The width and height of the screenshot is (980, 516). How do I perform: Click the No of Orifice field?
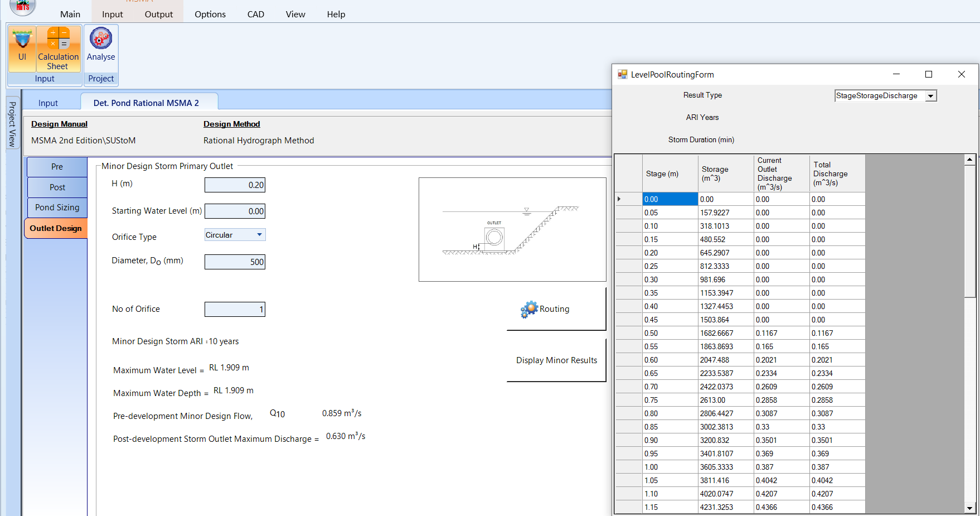point(235,309)
